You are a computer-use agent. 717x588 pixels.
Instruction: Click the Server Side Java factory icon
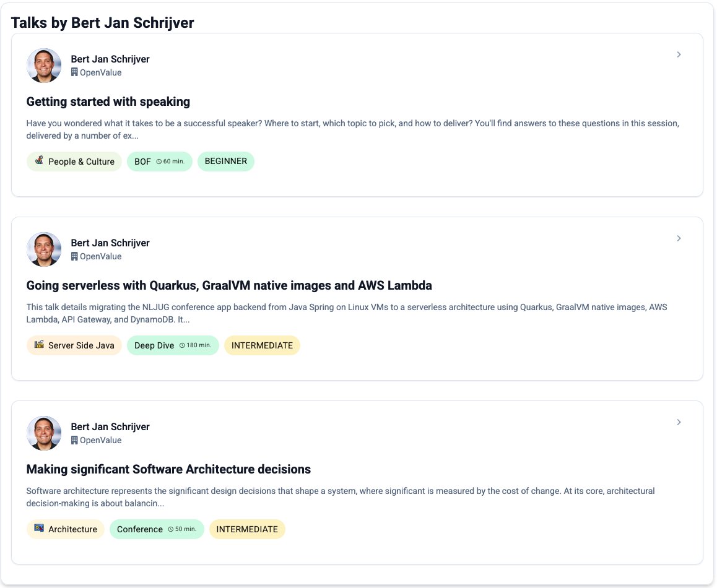coord(39,345)
